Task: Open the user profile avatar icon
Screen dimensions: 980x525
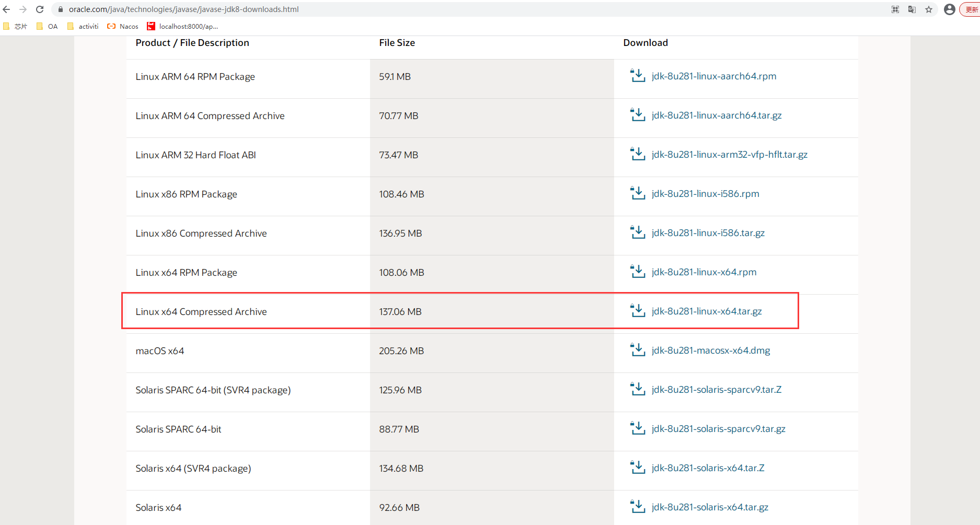Action: pyautogui.click(x=950, y=9)
